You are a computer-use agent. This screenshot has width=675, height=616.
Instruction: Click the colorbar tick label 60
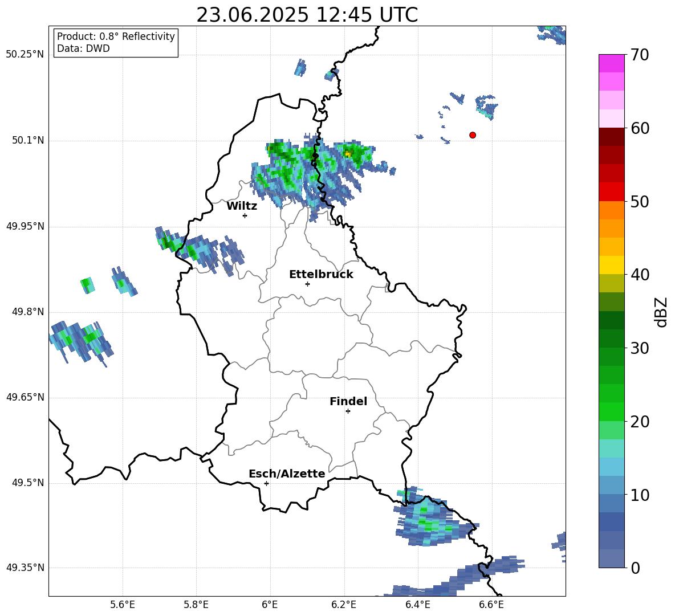coord(640,128)
